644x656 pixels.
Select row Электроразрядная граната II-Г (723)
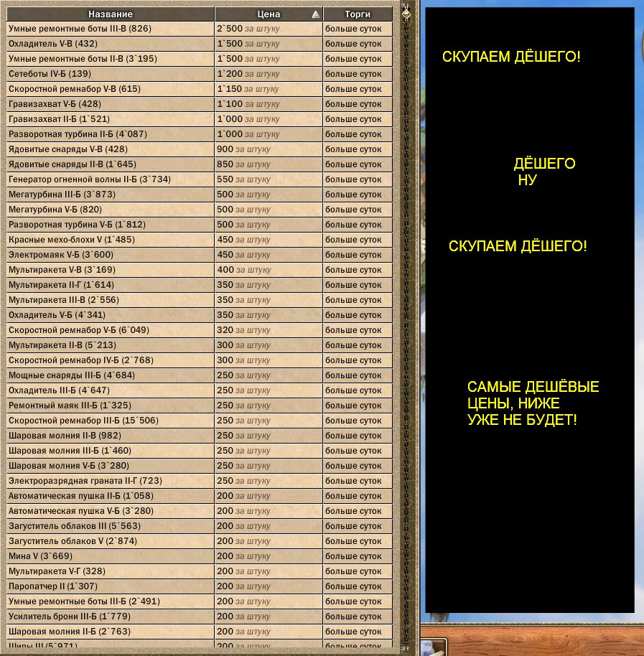click(200, 481)
